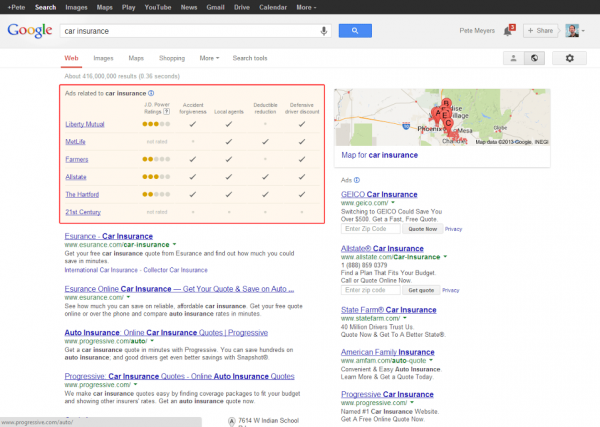Open Play from the top bar
The image size is (600, 427).
(129, 7)
